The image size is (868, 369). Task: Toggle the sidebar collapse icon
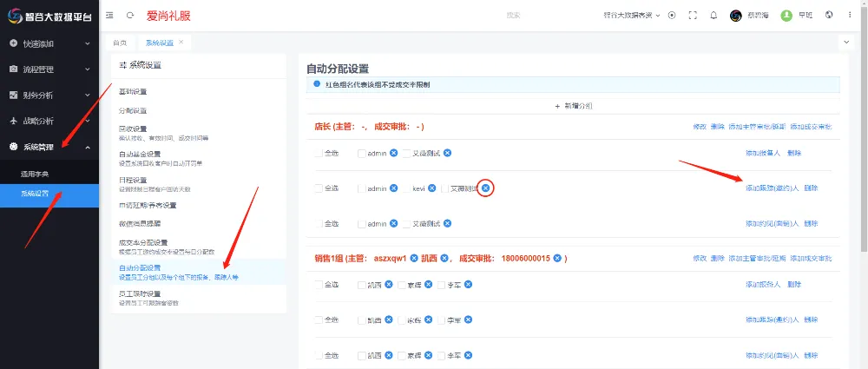click(x=109, y=15)
